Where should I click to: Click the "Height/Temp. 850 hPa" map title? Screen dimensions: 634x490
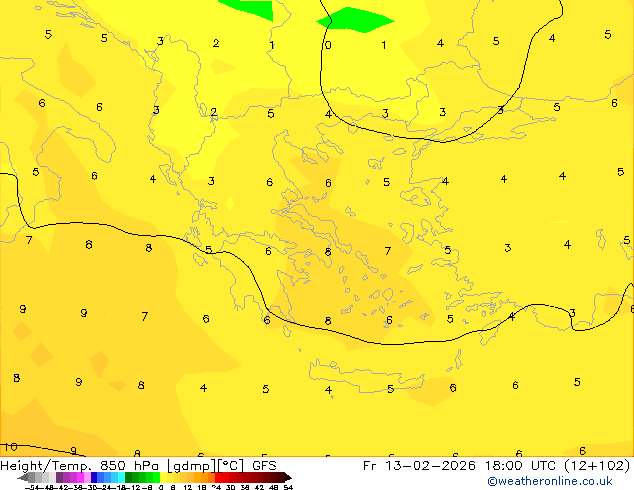point(79,466)
